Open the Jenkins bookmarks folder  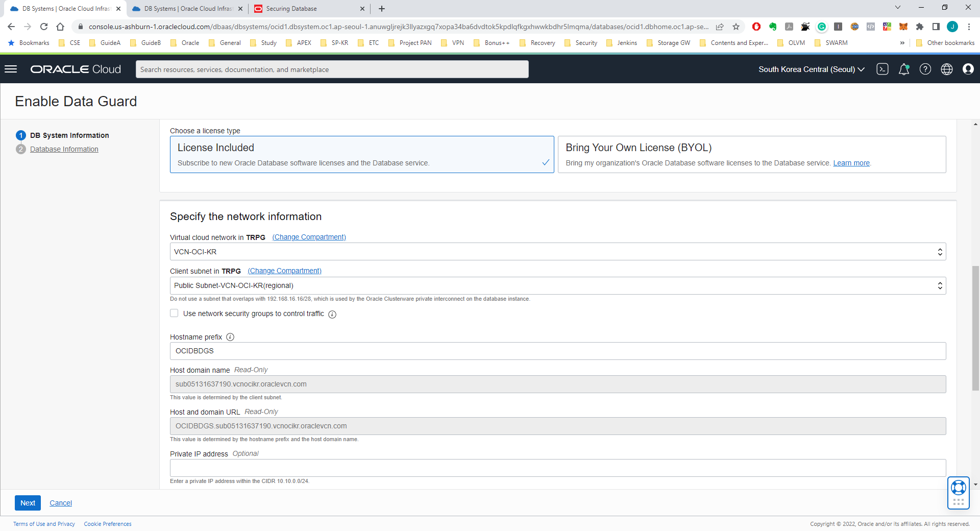[x=622, y=43]
